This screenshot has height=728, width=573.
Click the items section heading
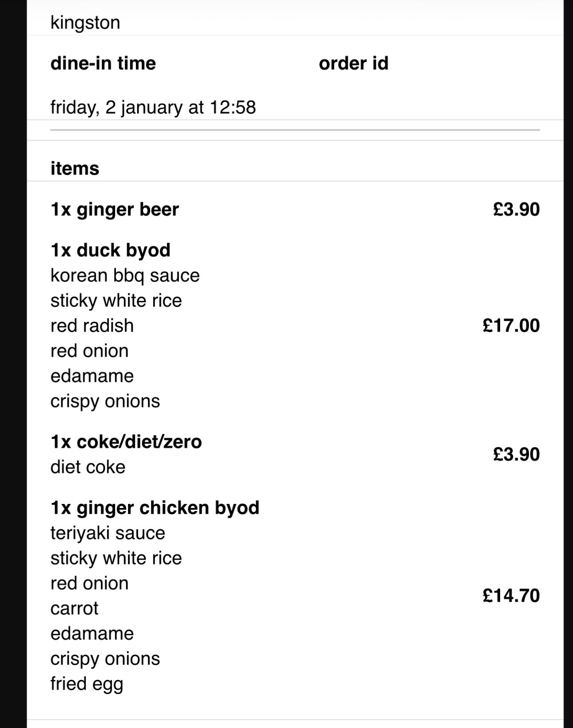click(75, 168)
